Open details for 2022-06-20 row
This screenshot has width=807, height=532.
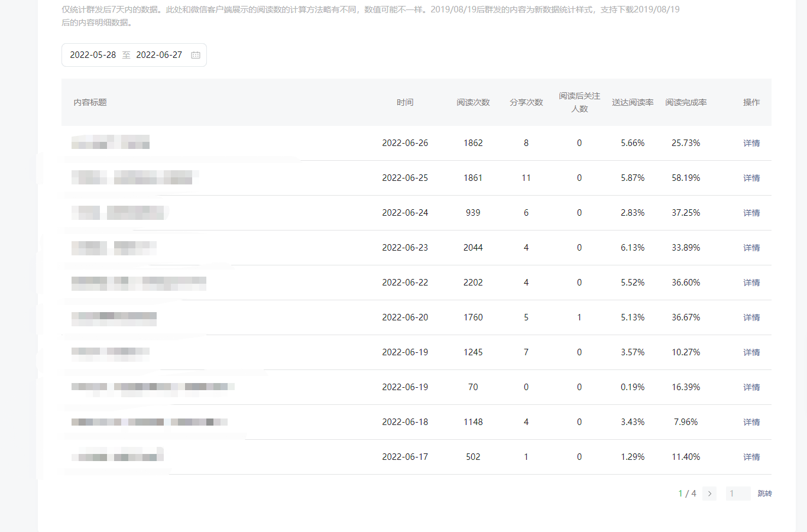point(751,317)
